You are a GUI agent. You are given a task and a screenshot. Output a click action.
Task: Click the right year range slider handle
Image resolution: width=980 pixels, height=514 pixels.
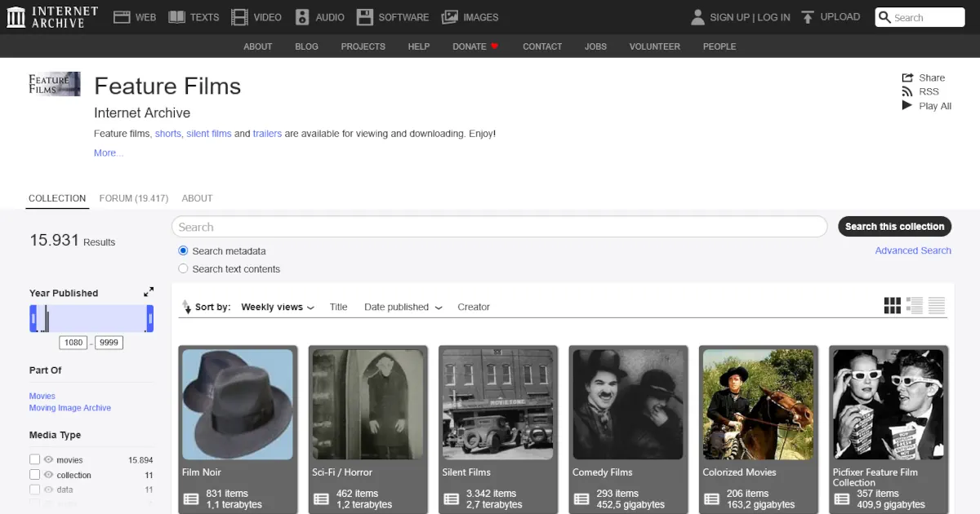(150, 318)
